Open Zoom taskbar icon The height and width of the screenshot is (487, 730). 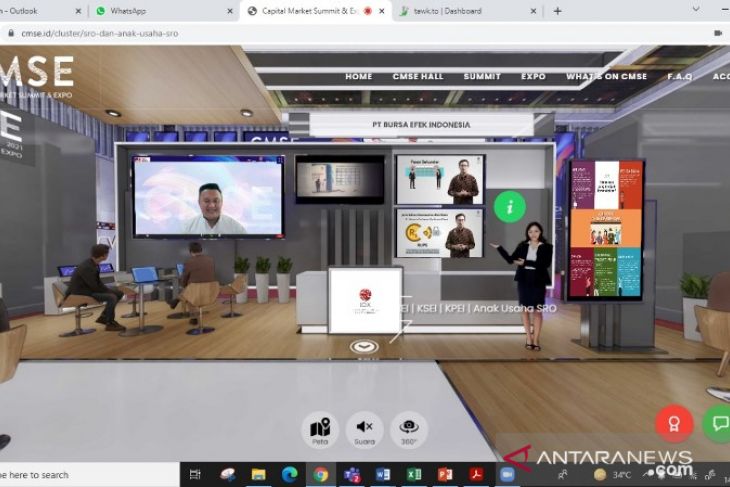(507, 474)
